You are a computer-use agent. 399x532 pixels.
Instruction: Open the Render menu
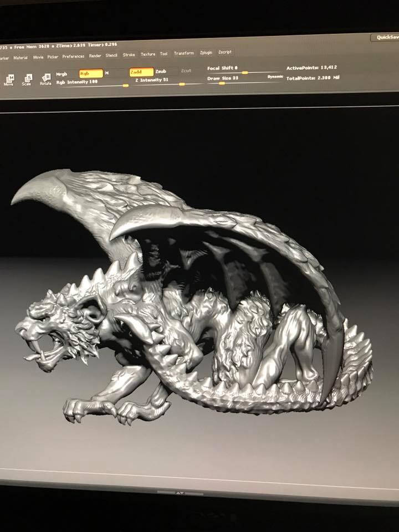[x=95, y=56]
